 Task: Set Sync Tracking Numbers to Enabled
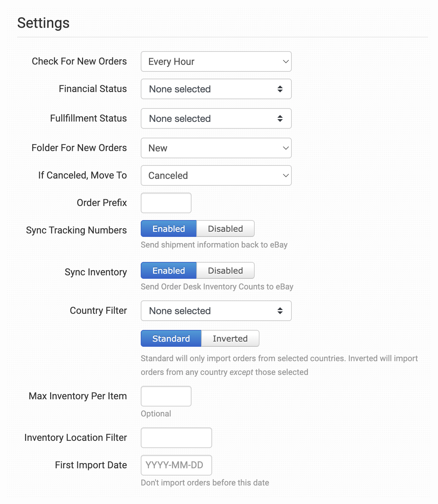169,229
